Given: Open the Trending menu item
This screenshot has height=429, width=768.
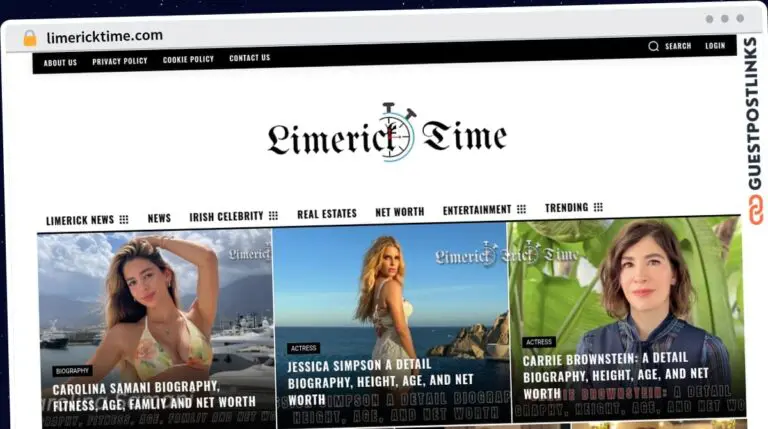Looking at the screenshot, I should point(567,208).
